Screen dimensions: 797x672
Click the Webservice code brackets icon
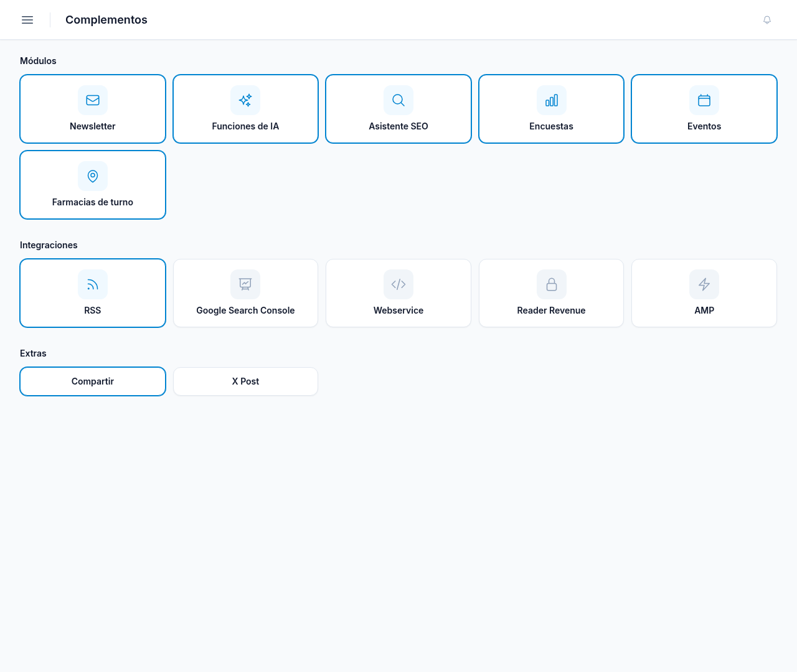coord(398,284)
